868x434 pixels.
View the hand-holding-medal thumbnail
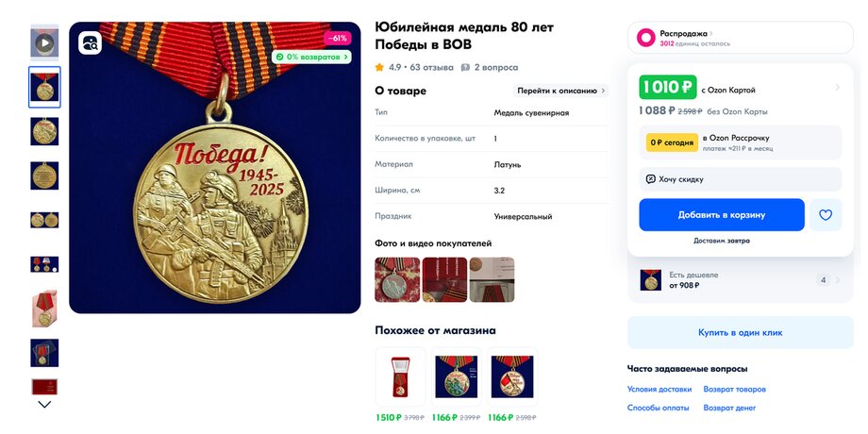point(44,308)
